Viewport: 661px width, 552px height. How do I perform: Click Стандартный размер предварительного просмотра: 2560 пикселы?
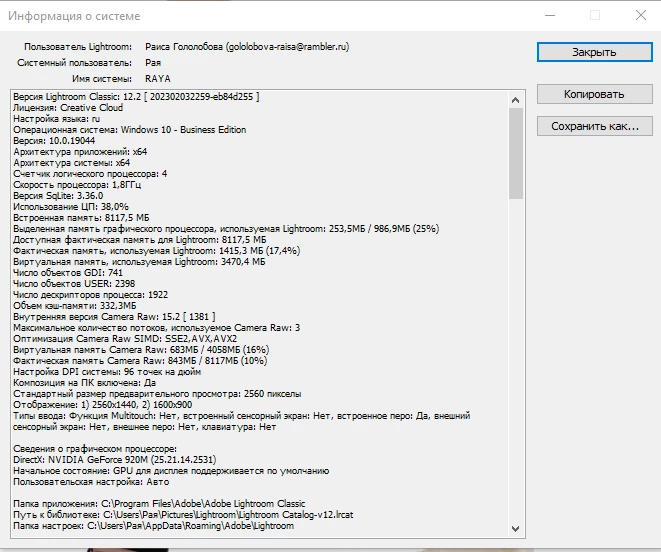(x=157, y=393)
